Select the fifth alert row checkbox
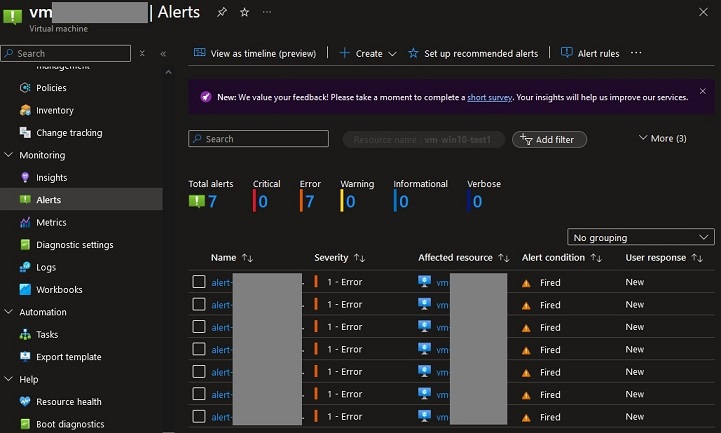This screenshot has width=721, height=433. 199,371
